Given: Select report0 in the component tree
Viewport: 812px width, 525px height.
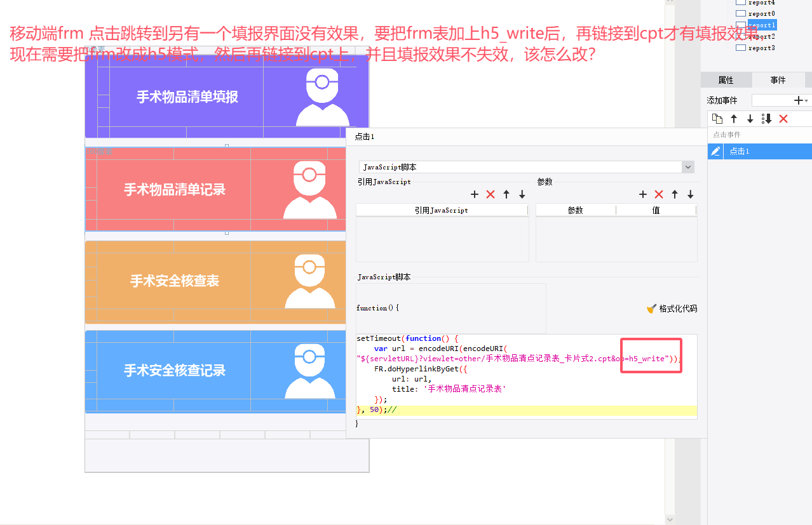Looking at the screenshot, I should point(755,13).
